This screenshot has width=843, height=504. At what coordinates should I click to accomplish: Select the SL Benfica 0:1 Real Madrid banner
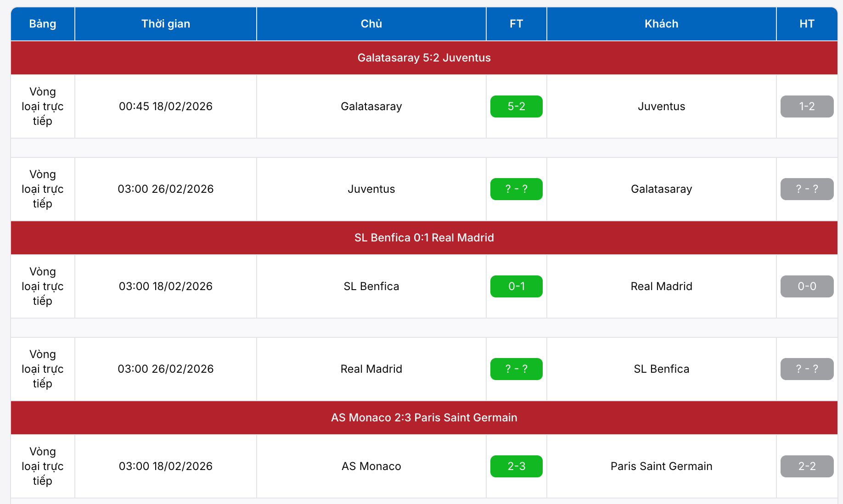click(424, 238)
